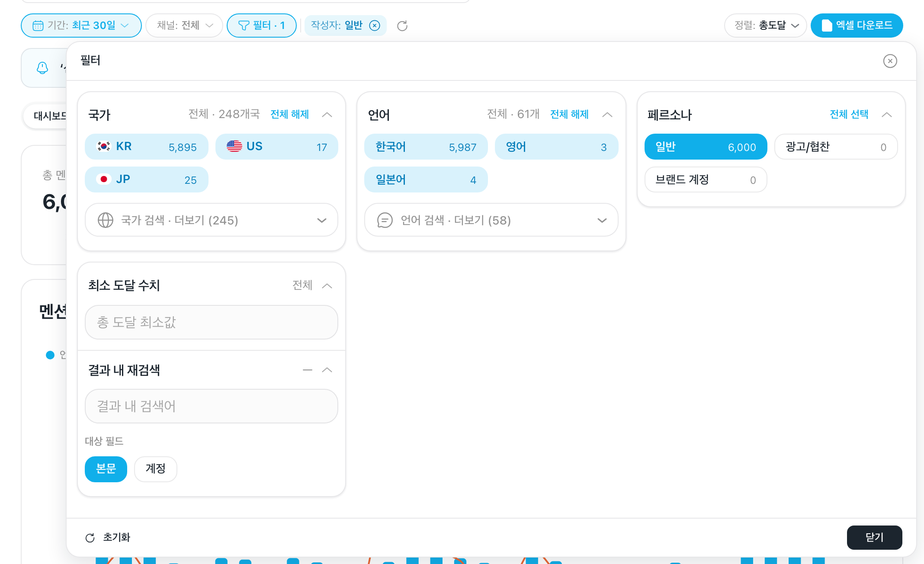
Task: Click 전체 선택 in the 페르소나 section
Action: 849,114
